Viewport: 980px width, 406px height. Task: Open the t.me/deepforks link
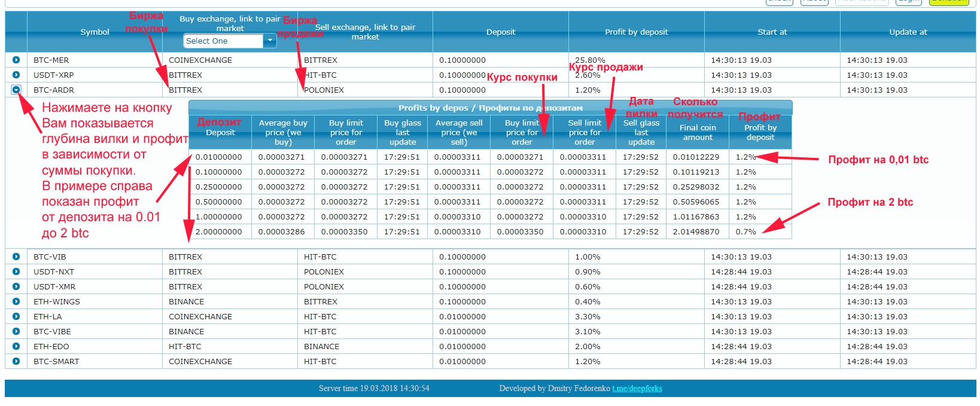(637, 388)
